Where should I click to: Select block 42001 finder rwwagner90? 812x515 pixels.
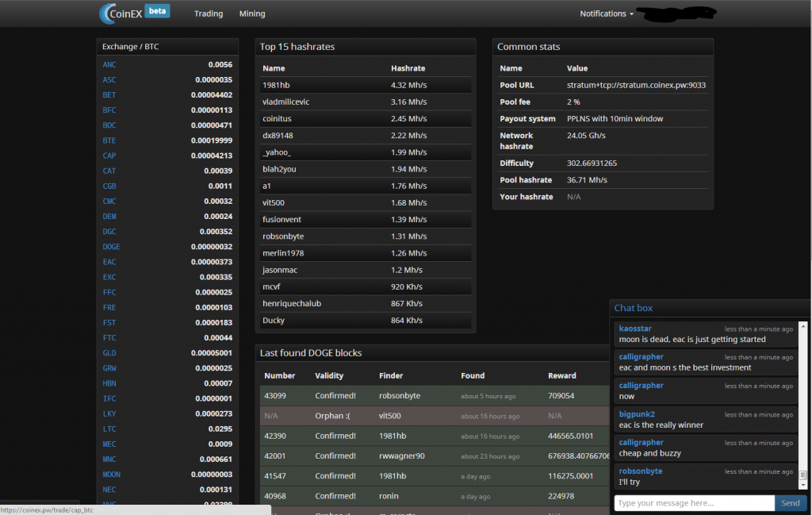[x=402, y=456]
